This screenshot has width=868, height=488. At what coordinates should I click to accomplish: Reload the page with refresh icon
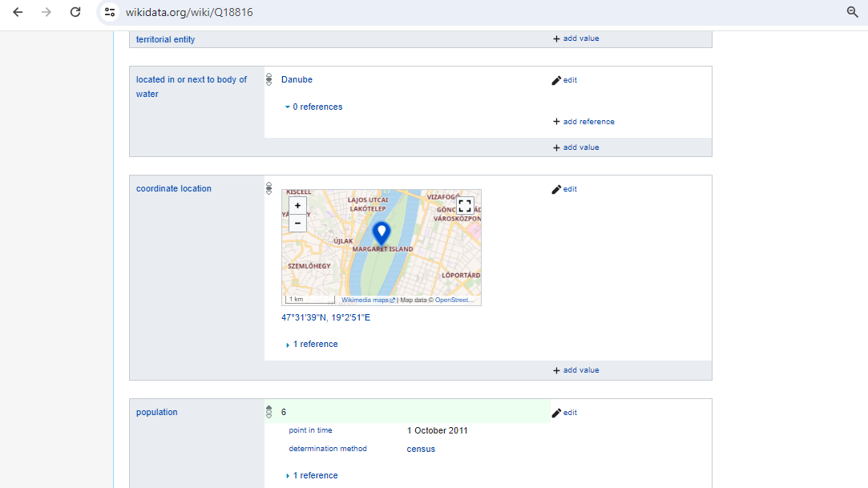tap(75, 12)
